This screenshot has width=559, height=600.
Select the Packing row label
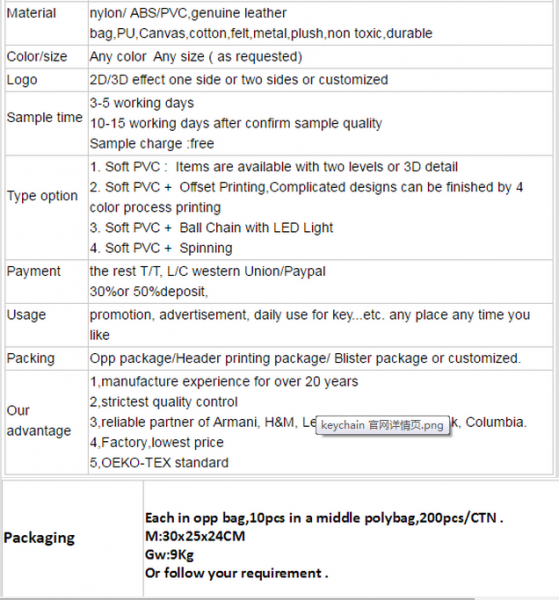(31, 358)
